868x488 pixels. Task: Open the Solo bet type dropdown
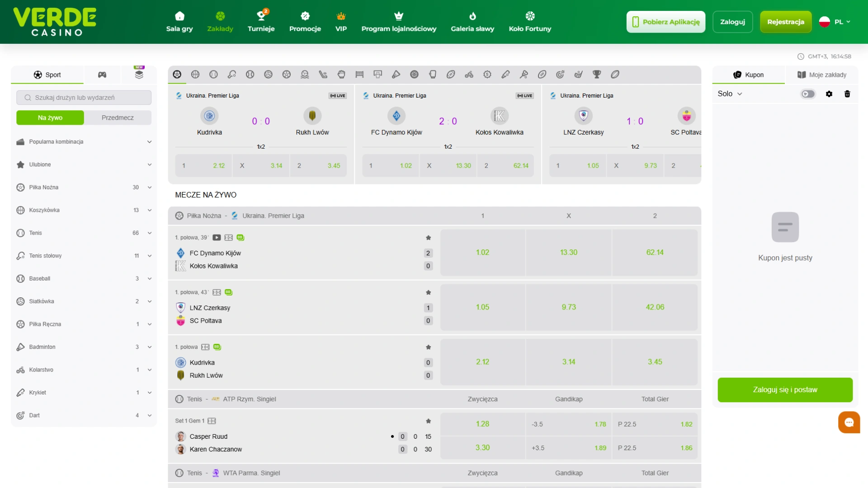coord(730,94)
